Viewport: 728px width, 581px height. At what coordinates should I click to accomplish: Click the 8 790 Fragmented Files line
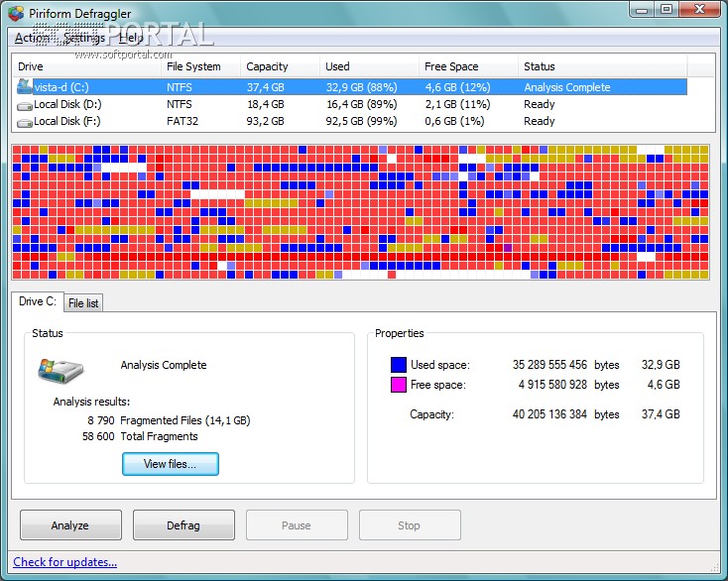click(169, 420)
